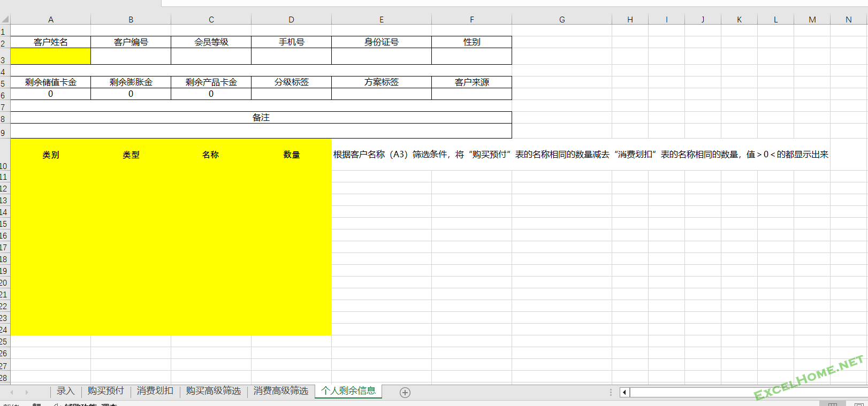Image resolution: width=868 pixels, height=406 pixels.
Task: Click the 0 value under 剩余膨胀金
Action: 131,94
